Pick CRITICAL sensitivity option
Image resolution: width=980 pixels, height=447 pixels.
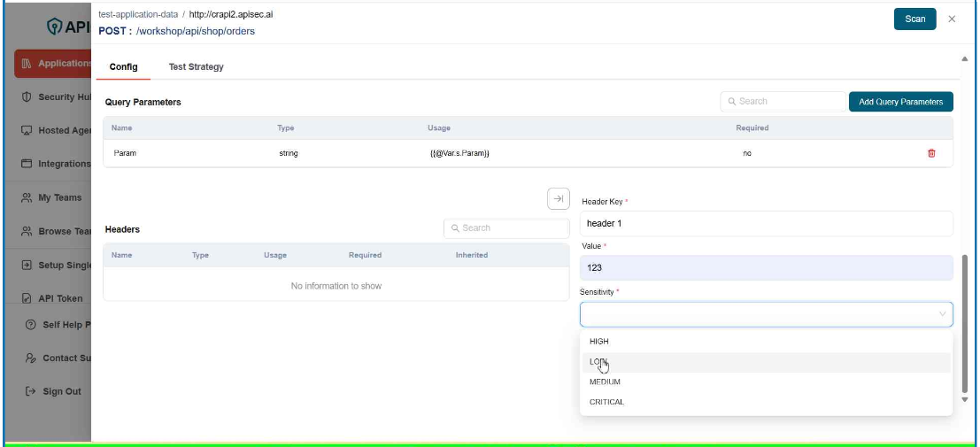click(606, 402)
